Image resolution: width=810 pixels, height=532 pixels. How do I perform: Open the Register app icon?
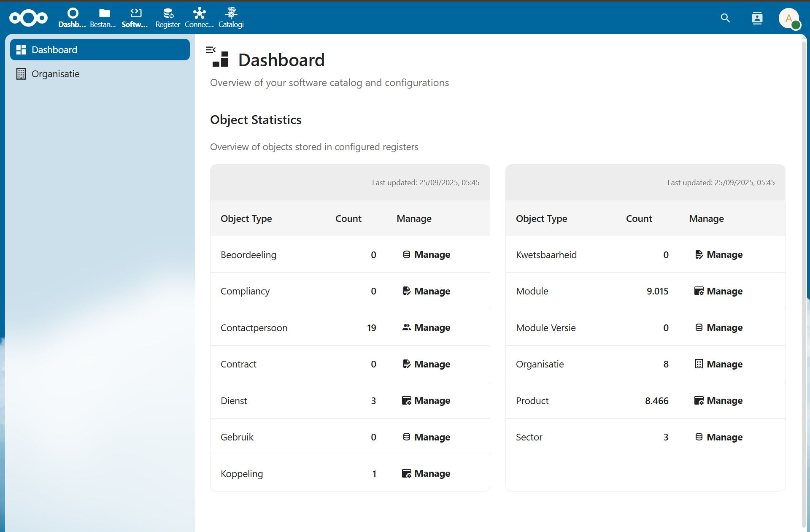pos(167,17)
